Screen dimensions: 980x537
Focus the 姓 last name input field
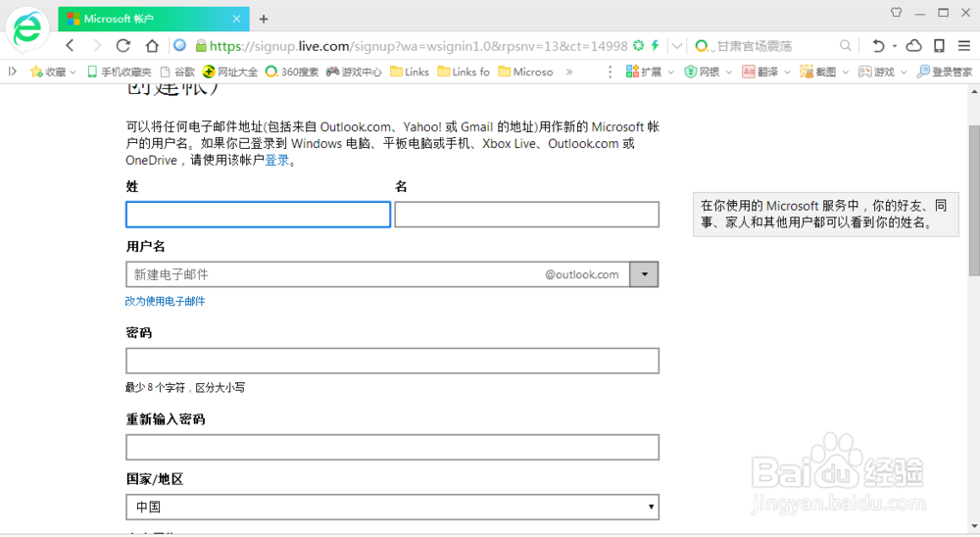click(258, 215)
